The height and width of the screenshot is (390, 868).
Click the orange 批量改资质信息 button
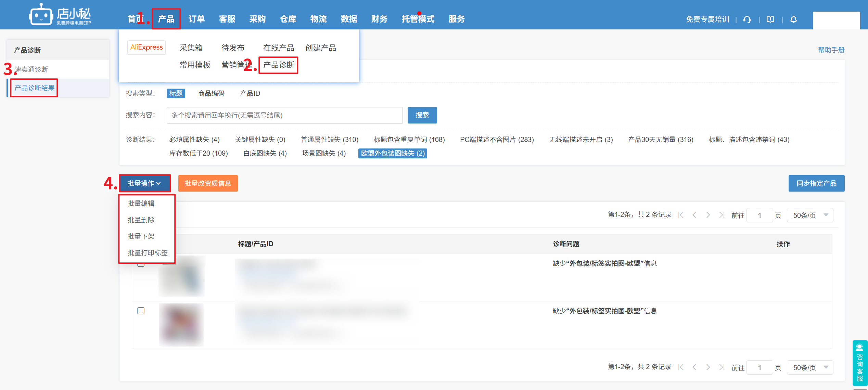(x=208, y=183)
